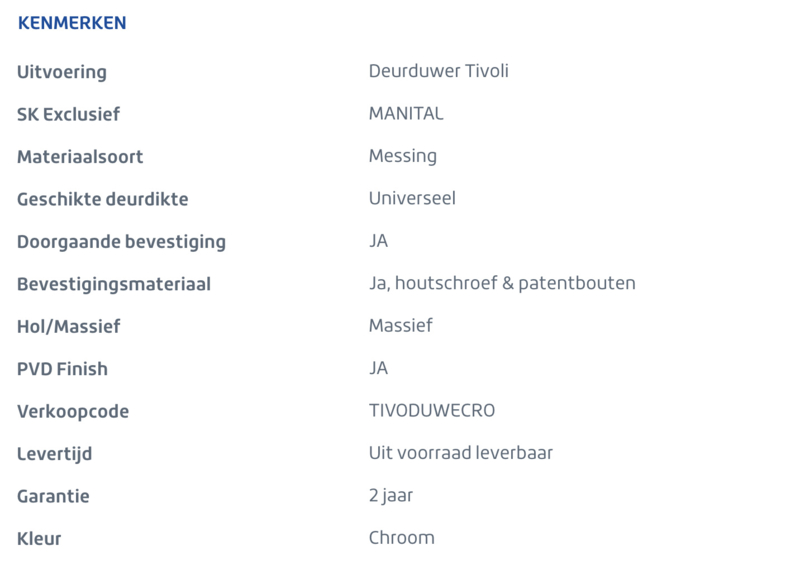
Task: Click the Levertijd label
Action: (x=55, y=454)
